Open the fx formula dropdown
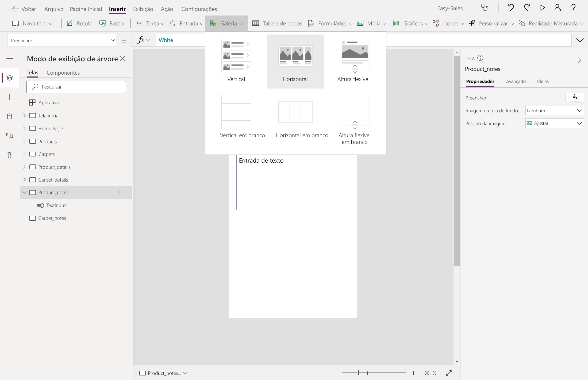The image size is (588, 380). tap(144, 40)
